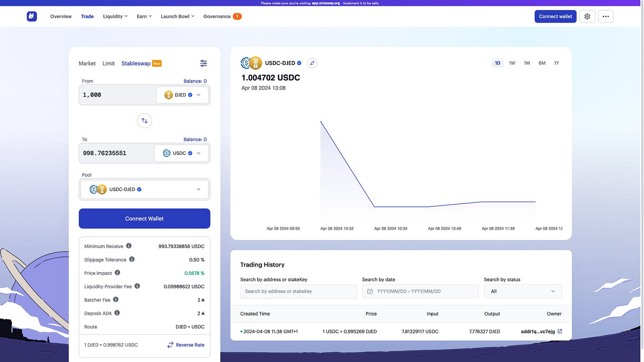This screenshot has width=644, height=362.
Task: Select 1M chart range
Action: pos(527,63)
